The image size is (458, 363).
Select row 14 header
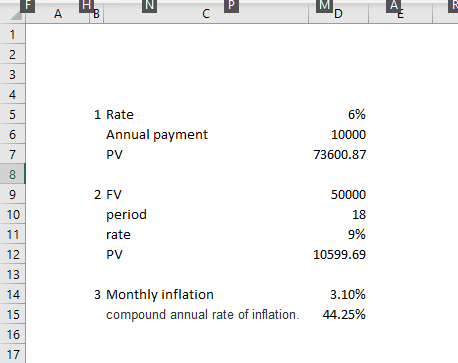(12, 294)
